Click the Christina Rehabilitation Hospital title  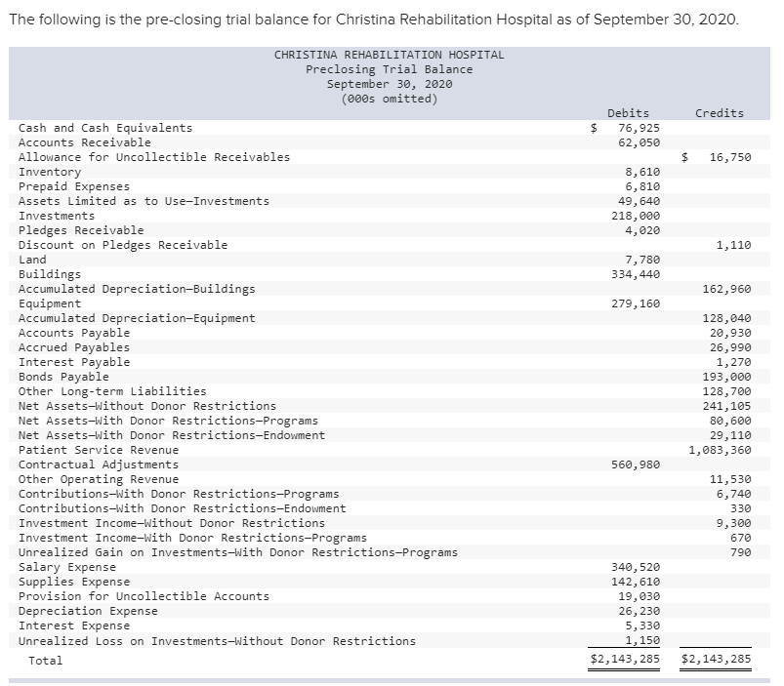point(389,55)
